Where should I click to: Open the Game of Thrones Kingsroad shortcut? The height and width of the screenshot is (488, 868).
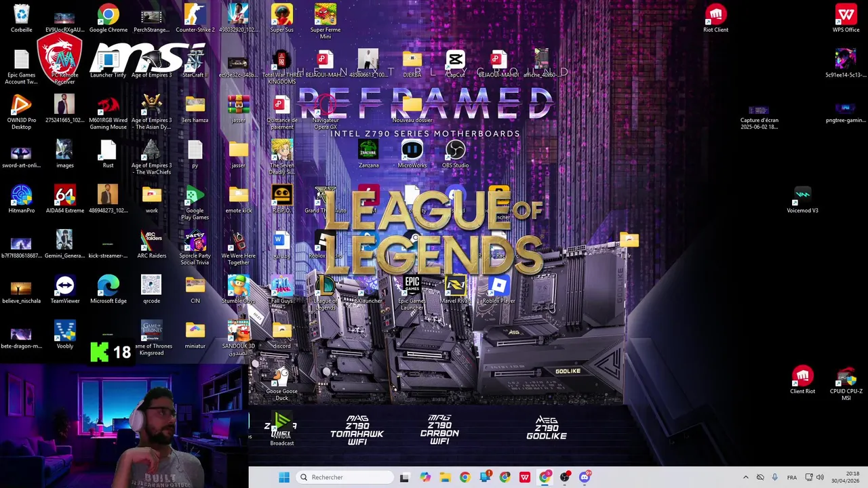point(152,338)
